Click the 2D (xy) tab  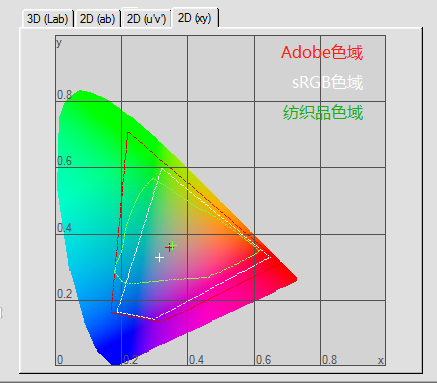click(195, 18)
